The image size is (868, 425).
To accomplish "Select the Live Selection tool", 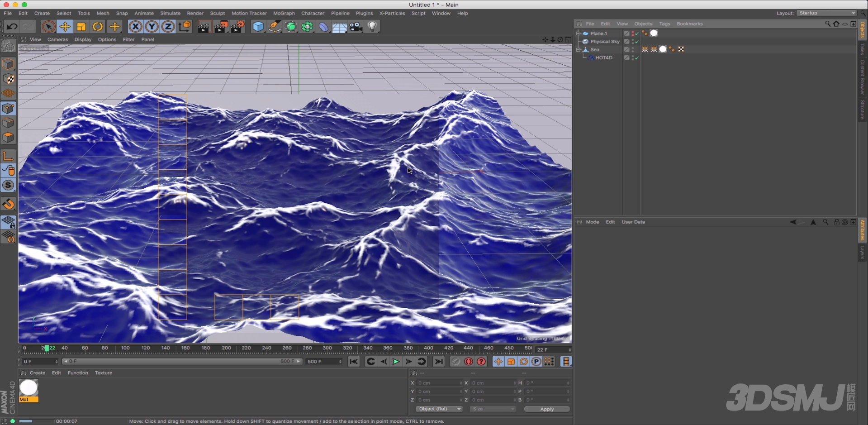I will point(48,27).
